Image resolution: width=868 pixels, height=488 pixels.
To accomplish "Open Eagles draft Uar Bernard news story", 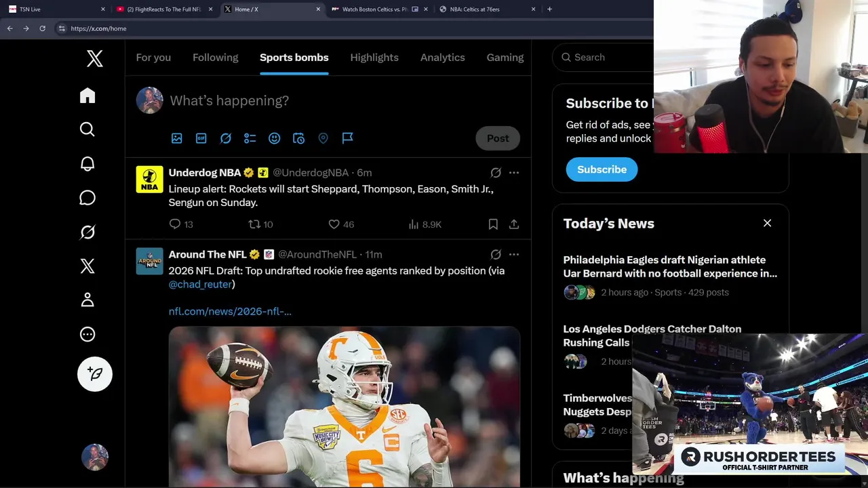I will [x=670, y=267].
